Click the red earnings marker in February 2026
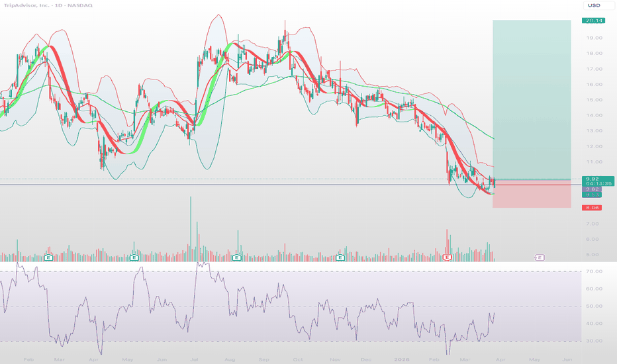 point(448,257)
